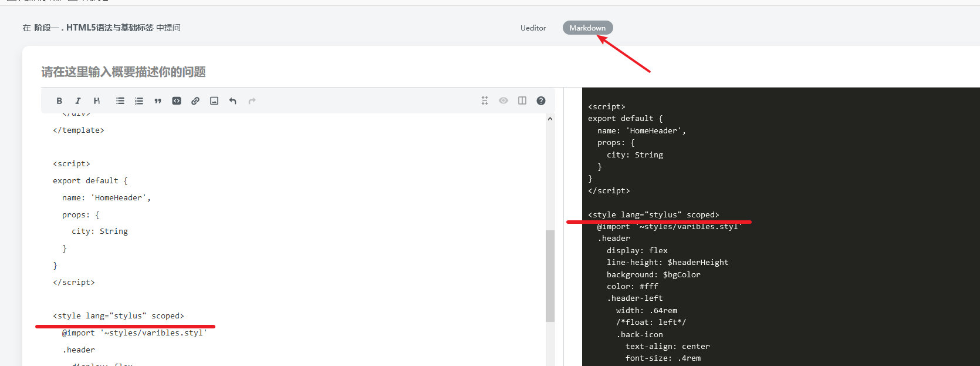Insert a hyperlink

(x=195, y=101)
